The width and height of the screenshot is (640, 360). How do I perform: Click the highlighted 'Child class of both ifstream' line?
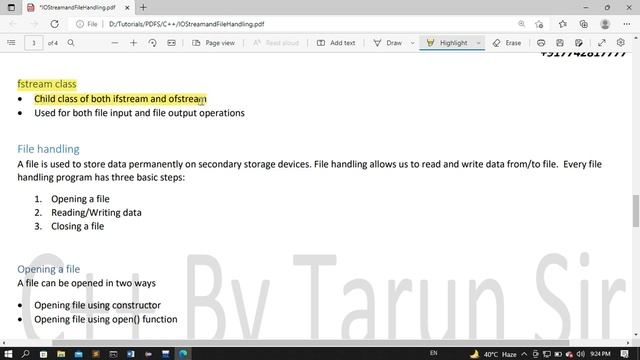pyautogui.click(x=120, y=99)
